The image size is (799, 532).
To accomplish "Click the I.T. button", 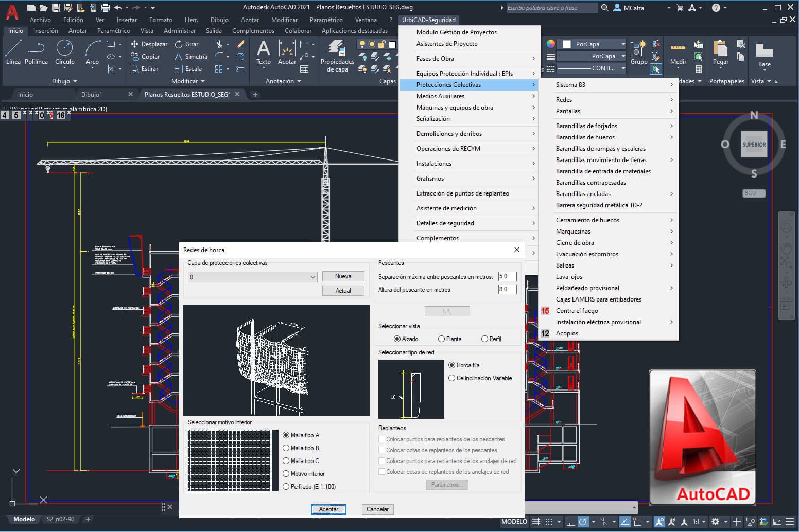I will pyautogui.click(x=447, y=311).
